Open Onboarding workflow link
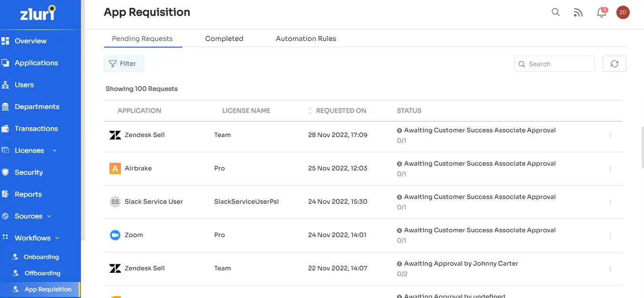 click(x=41, y=257)
